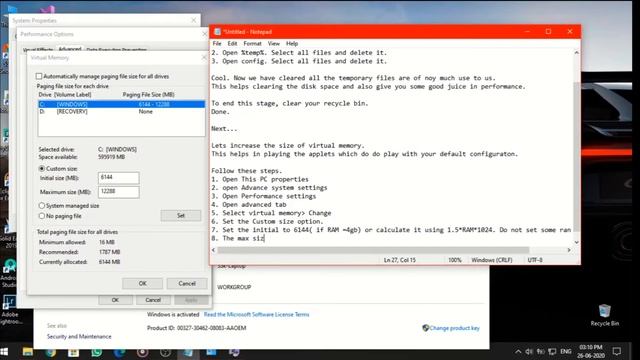Cancel the Virtual Memory dialog

pos(187,283)
